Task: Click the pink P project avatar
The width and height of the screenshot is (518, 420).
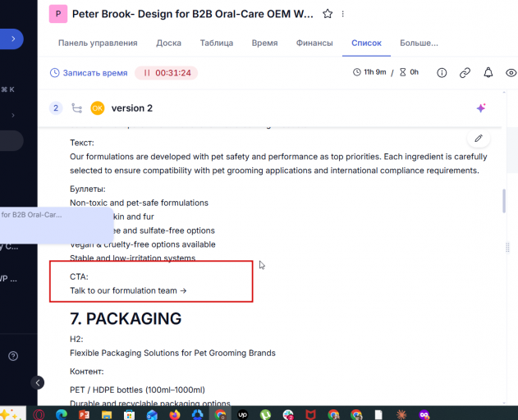Action: click(58, 14)
